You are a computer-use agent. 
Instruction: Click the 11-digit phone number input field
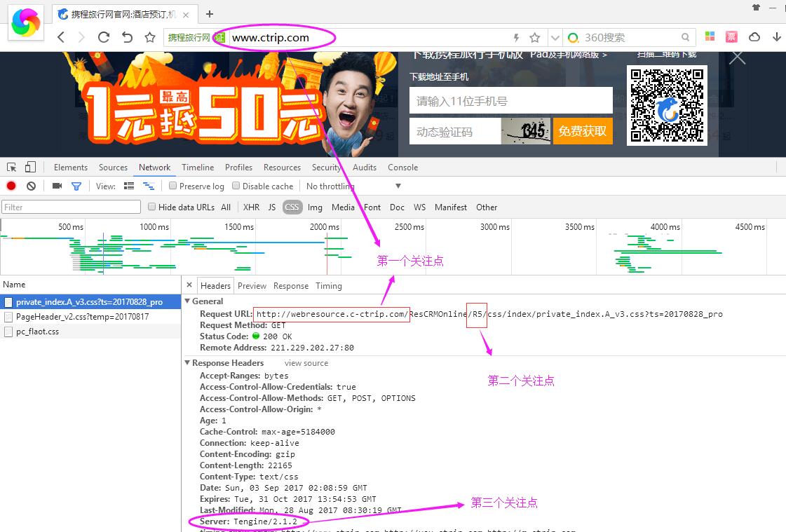[x=511, y=101]
